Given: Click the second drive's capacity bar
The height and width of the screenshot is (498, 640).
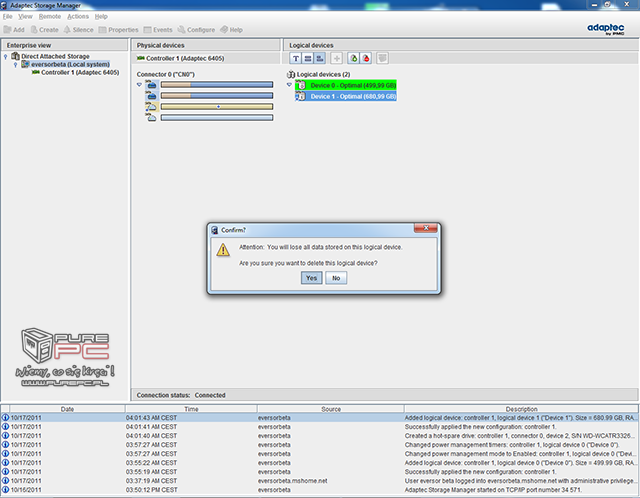Looking at the screenshot, I should [217, 96].
